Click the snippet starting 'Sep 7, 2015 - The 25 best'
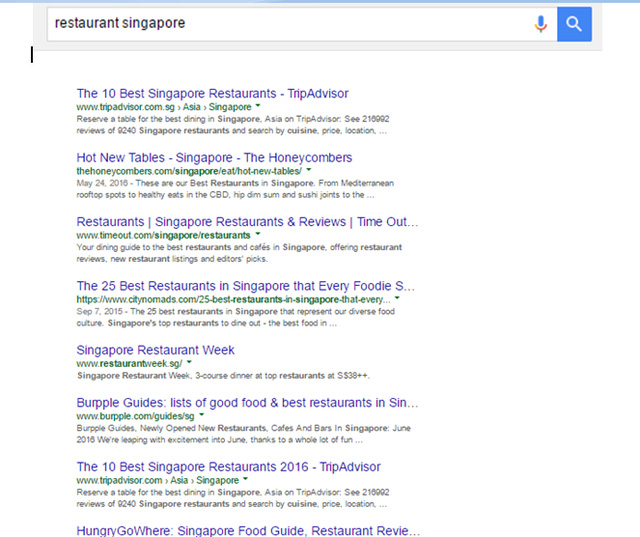The width and height of the screenshot is (640, 537). click(x=236, y=317)
